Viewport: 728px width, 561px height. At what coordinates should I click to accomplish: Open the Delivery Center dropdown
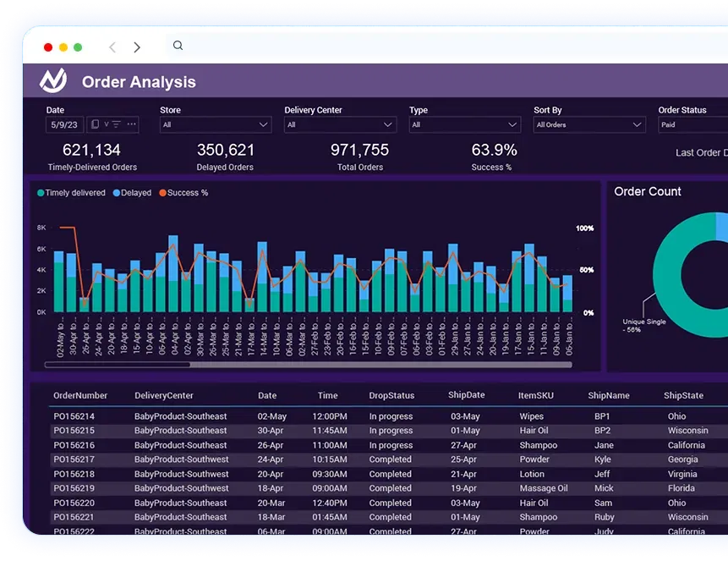pyautogui.click(x=340, y=125)
